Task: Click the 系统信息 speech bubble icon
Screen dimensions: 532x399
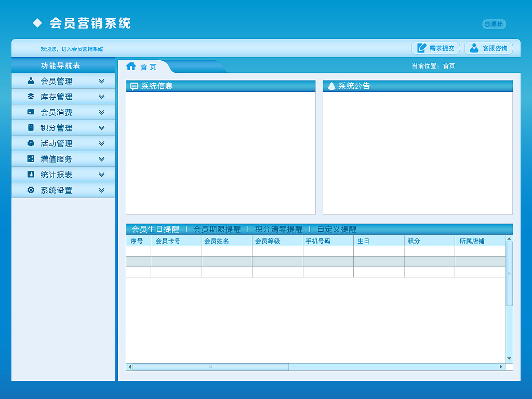Action: 134,87
